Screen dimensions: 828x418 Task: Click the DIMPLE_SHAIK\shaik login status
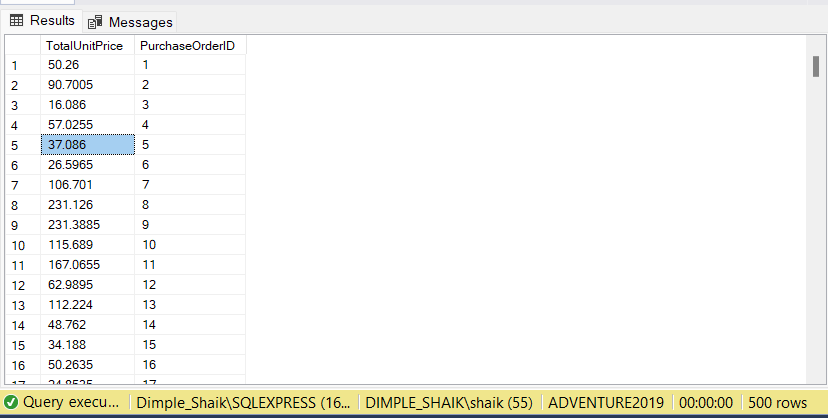[448, 402]
